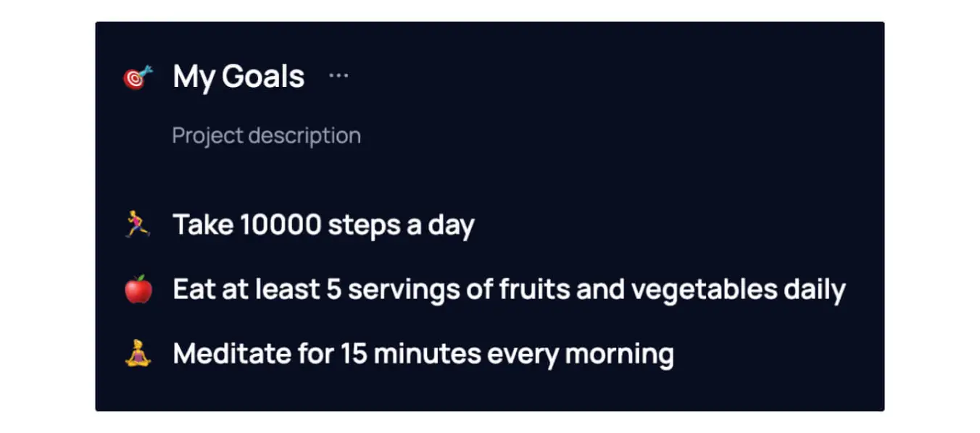This screenshot has width=980, height=433.
Task: Click the apple icon beside the servings goal
Action: (x=138, y=288)
